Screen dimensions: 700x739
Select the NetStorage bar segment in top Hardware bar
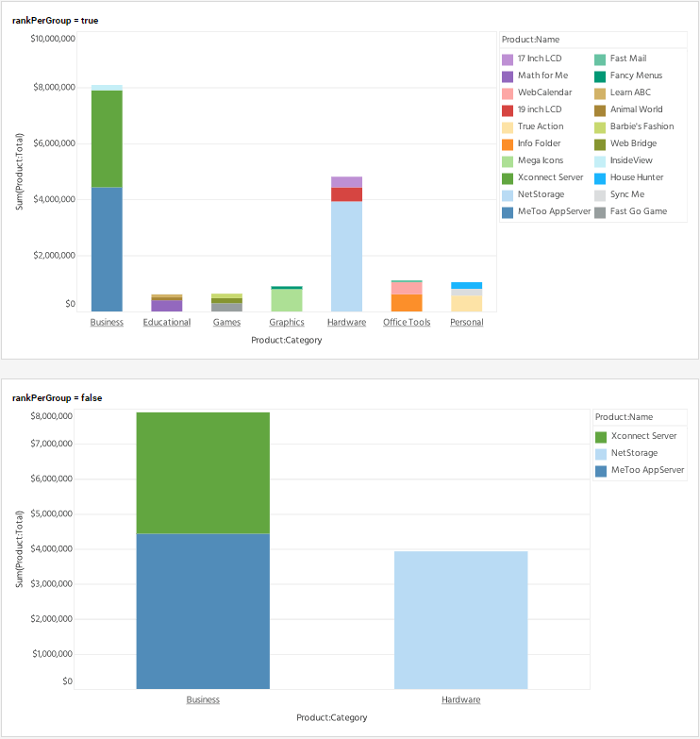click(x=346, y=256)
